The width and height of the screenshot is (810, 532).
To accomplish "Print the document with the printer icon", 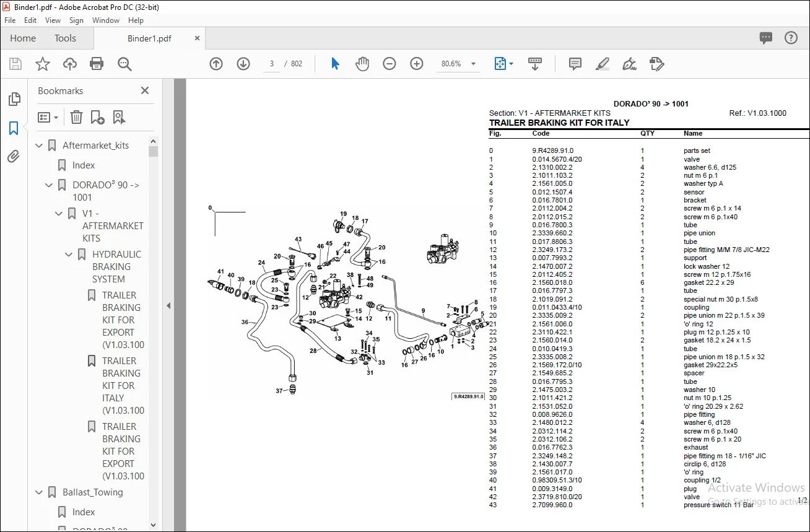I will (x=97, y=64).
